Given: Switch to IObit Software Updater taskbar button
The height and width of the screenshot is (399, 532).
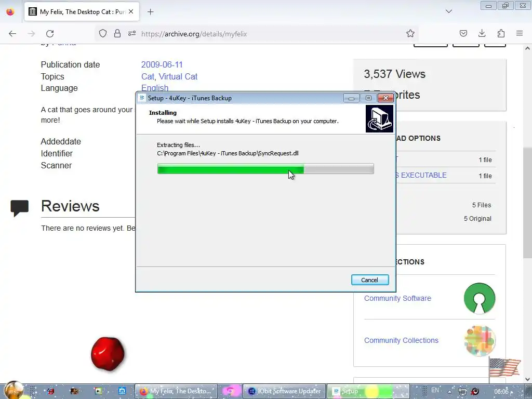Looking at the screenshot, I should (284, 391).
